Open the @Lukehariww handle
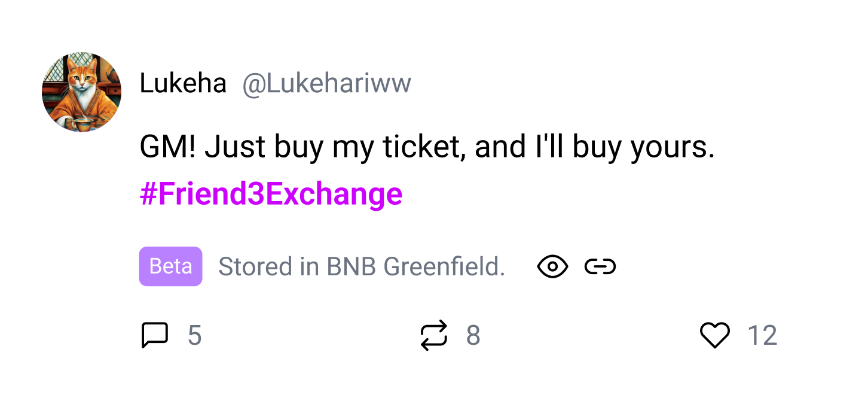The image size is (868, 407). pyautogui.click(x=326, y=84)
